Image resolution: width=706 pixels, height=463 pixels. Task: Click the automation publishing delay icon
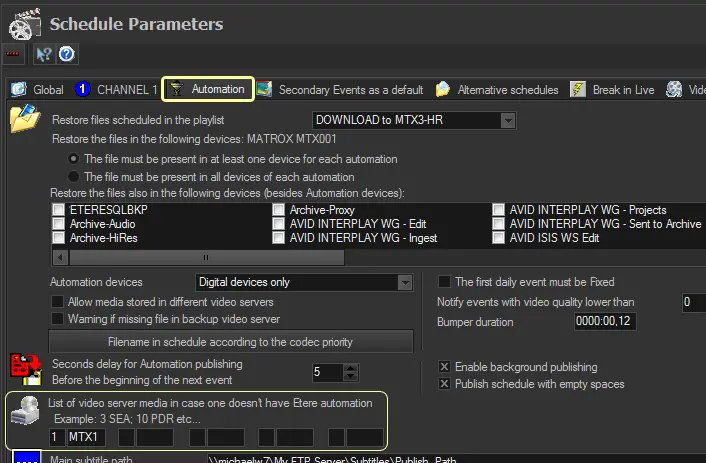24,371
